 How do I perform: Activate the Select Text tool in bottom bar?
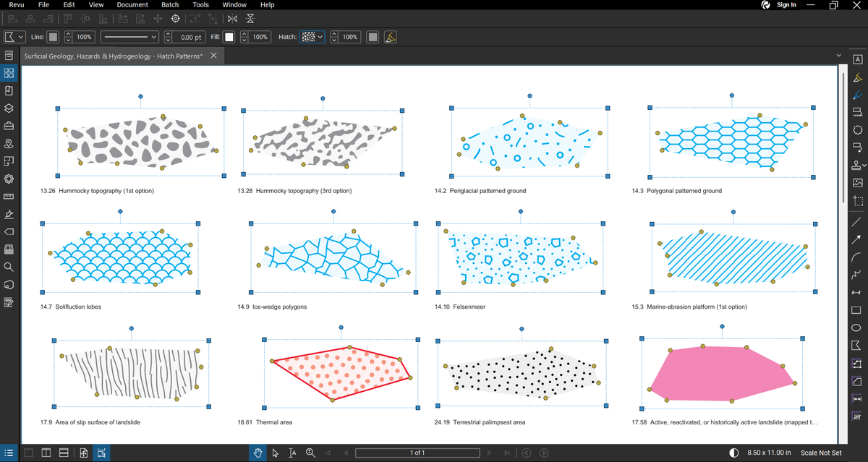[x=292, y=453]
